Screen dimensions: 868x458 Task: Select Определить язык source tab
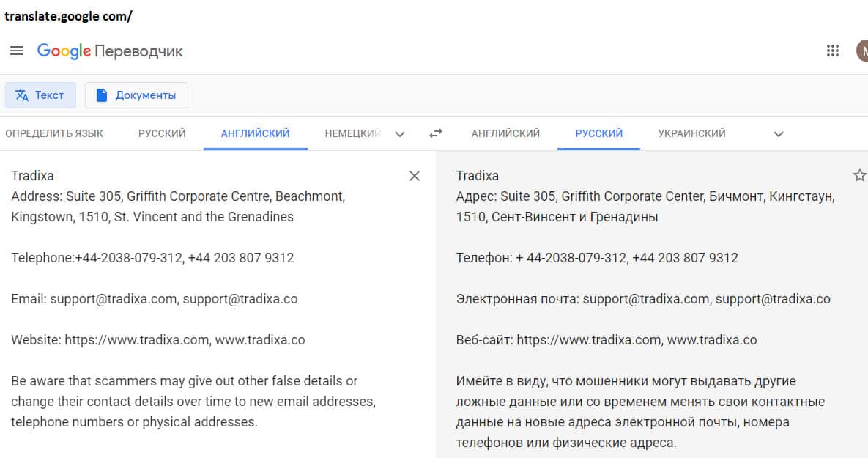tap(54, 133)
